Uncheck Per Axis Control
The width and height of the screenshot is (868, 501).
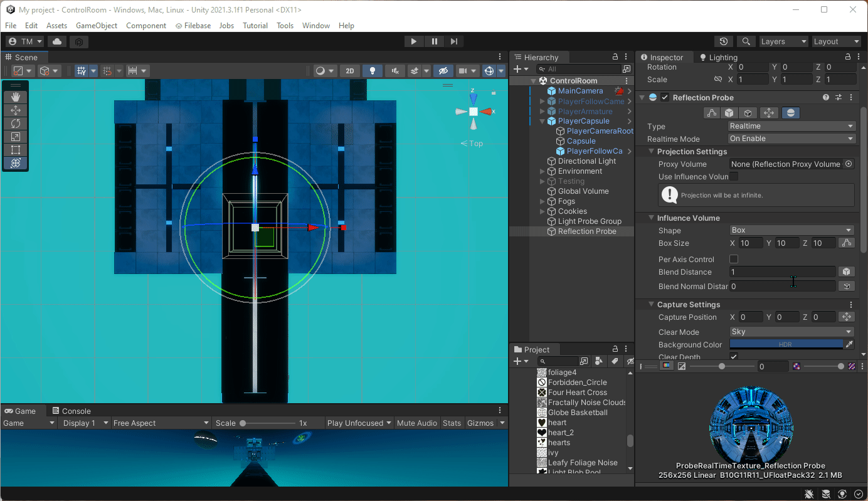point(733,259)
